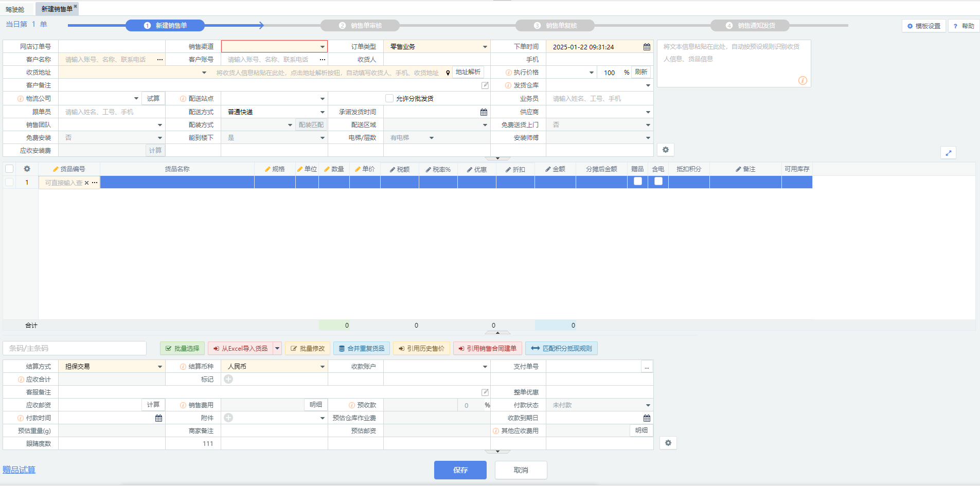Click the 客户备注 edit icon
Viewport: 980px width, 486px height.
click(x=485, y=85)
